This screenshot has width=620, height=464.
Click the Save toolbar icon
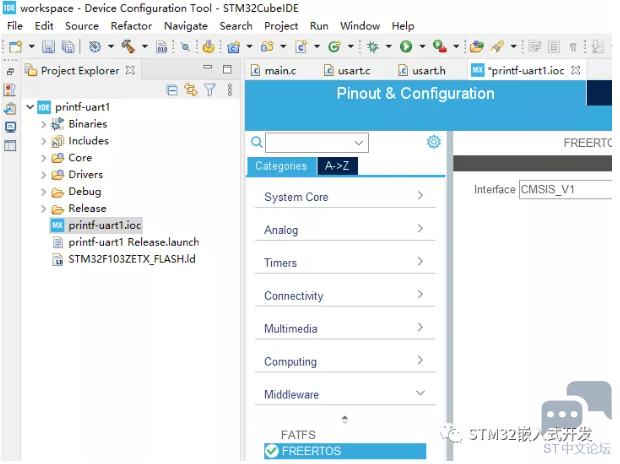48,47
